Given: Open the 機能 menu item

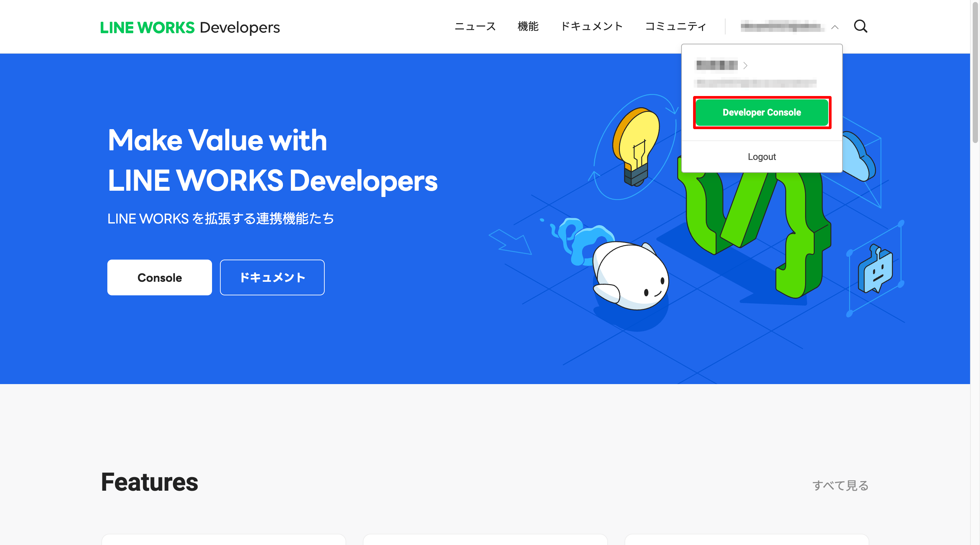Looking at the screenshot, I should [x=528, y=26].
